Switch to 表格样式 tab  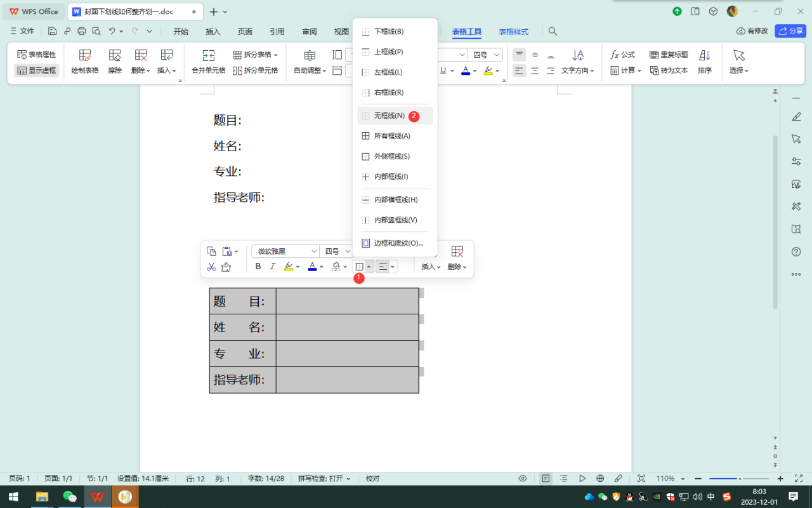pos(513,31)
